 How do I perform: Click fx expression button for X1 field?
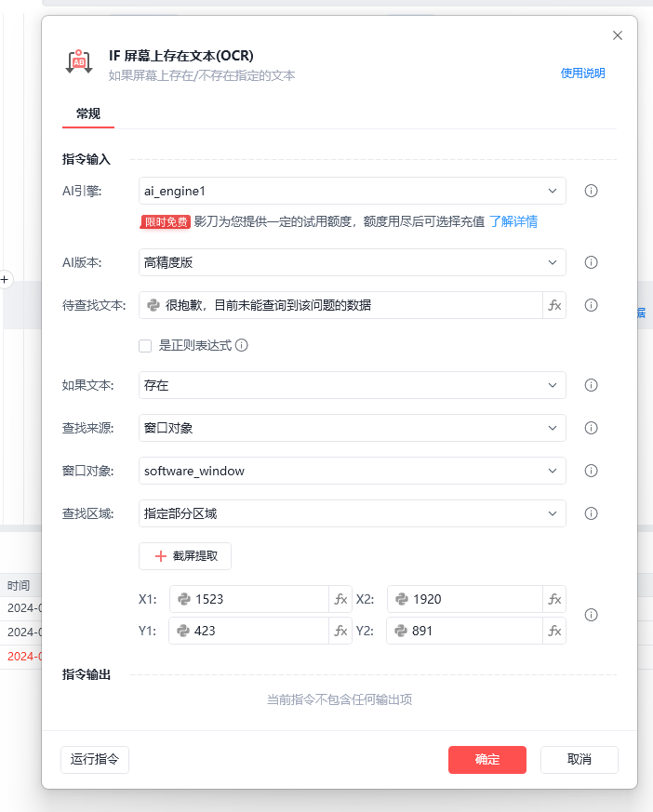(x=340, y=599)
